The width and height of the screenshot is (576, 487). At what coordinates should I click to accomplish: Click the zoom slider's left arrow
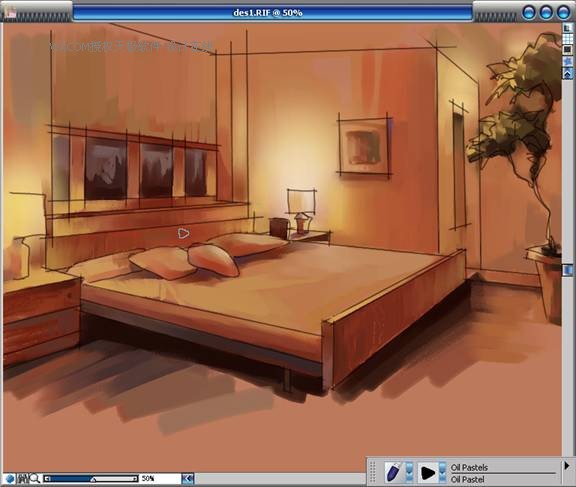47,479
